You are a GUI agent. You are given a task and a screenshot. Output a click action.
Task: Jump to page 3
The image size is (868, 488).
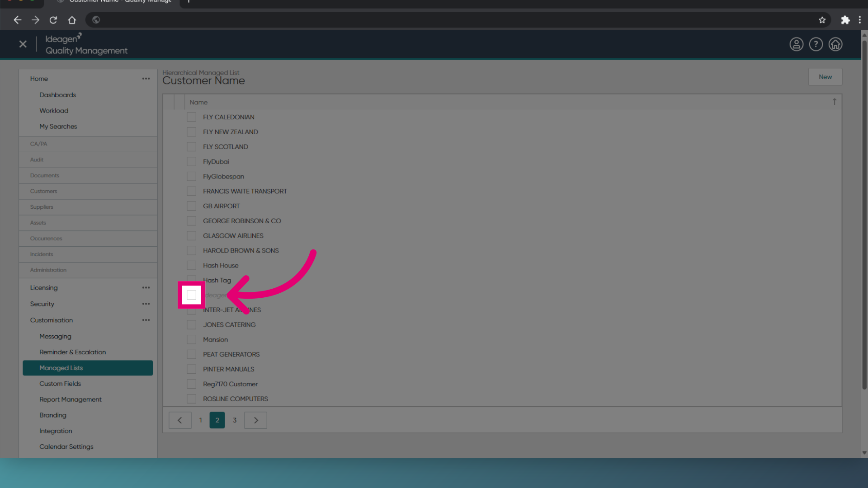[235, 420]
